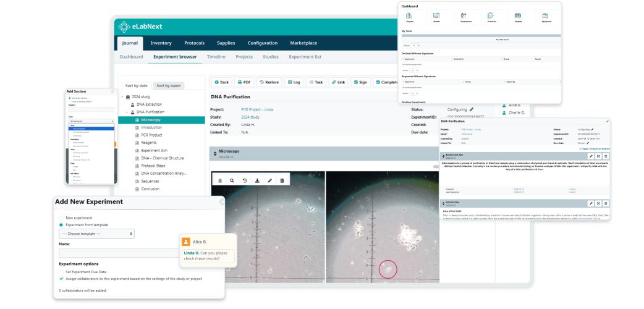Click the right microscopy image thumbnail
This screenshot has height=309, width=644.
point(383,227)
